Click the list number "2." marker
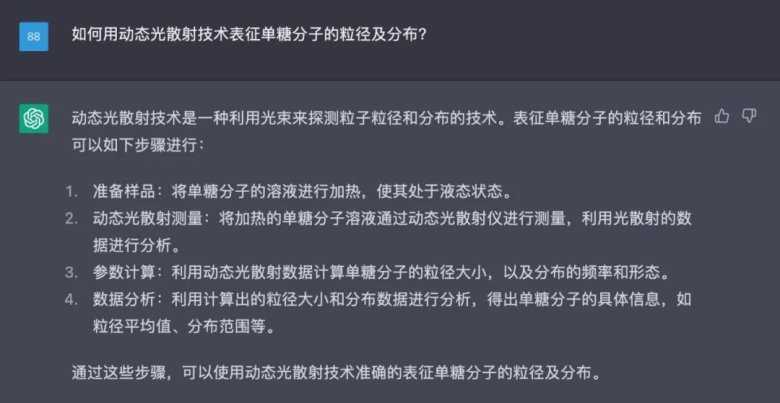 click(x=72, y=217)
